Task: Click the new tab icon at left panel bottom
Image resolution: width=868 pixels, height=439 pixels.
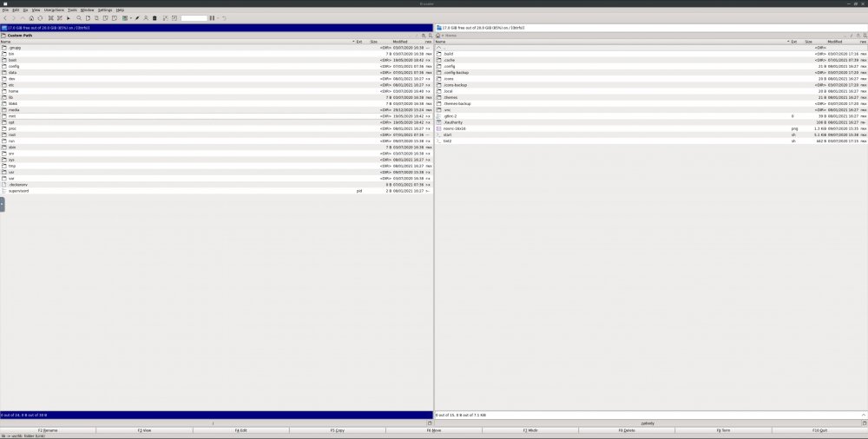Action: pyautogui.click(x=430, y=423)
